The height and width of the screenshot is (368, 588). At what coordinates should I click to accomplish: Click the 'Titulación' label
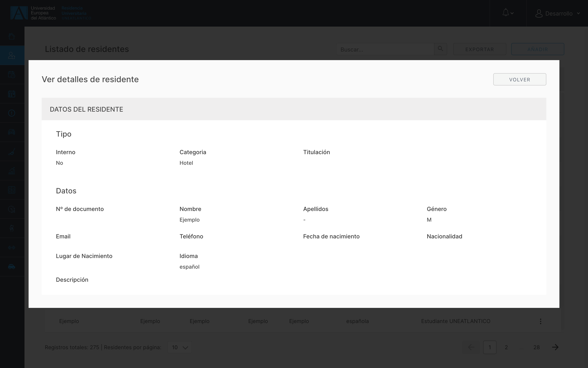[316, 152]
